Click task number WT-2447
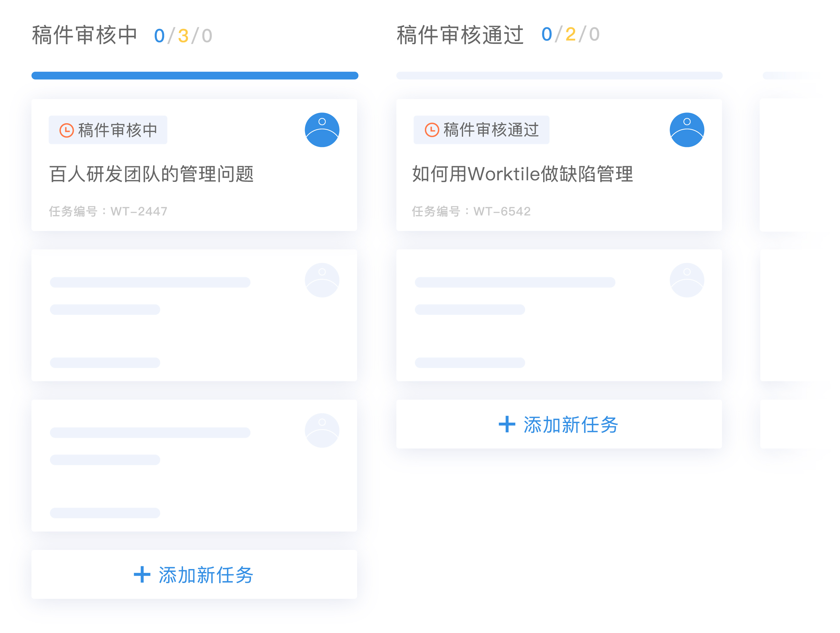Viewport: 840px width, 633px height. click(x=139, y=211)
